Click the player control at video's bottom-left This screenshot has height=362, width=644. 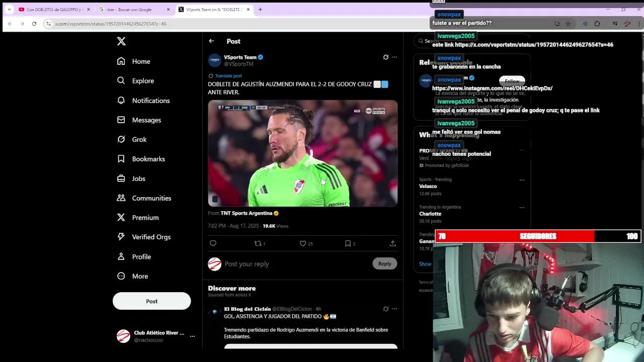(215, 199)
